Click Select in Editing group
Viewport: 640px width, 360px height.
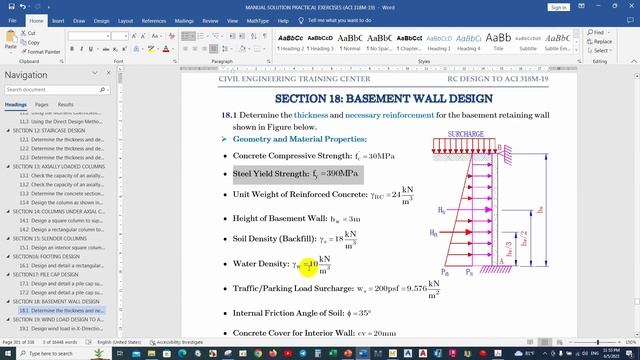point(599,50)
